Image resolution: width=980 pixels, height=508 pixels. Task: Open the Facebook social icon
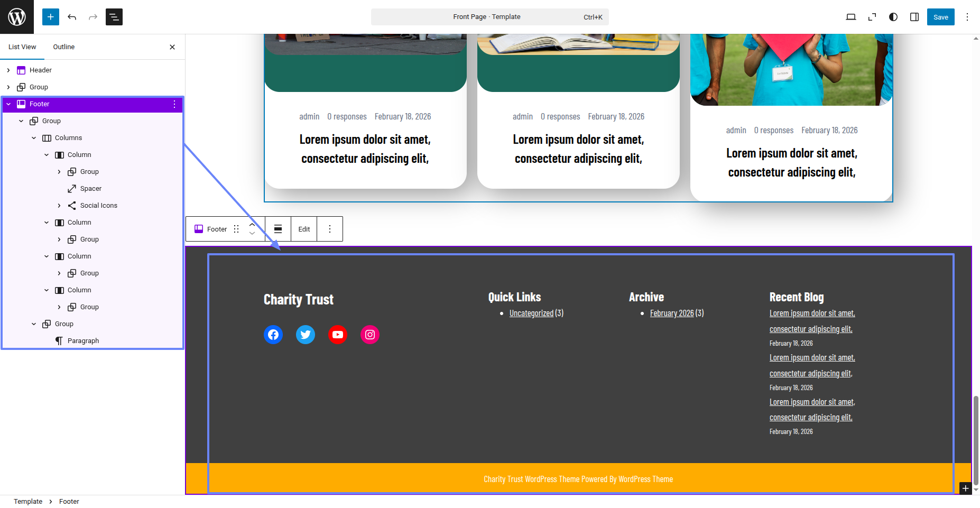(273, 335)
